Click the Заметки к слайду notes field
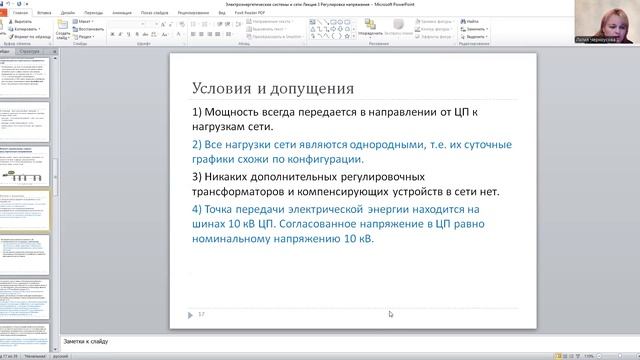The image size is (640, 360). click(x=350, y=343)
